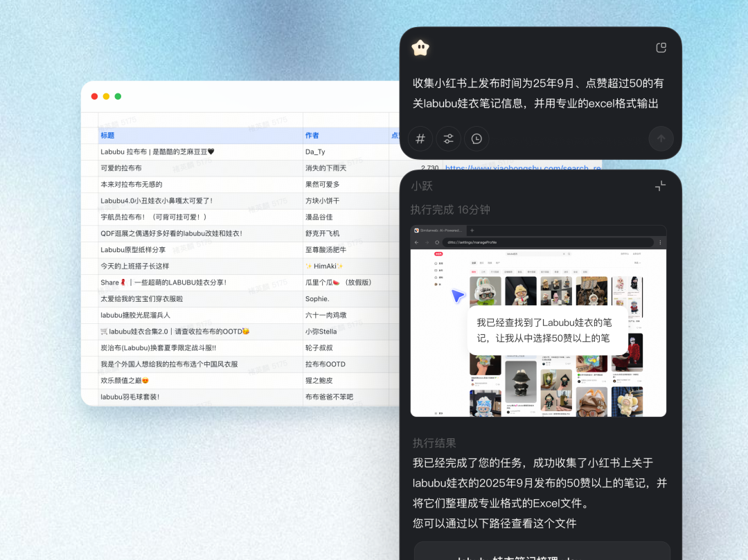Select the author cell '方块小饼干'
The width and height of the screenshot is (748, 560).
(346, 201)
